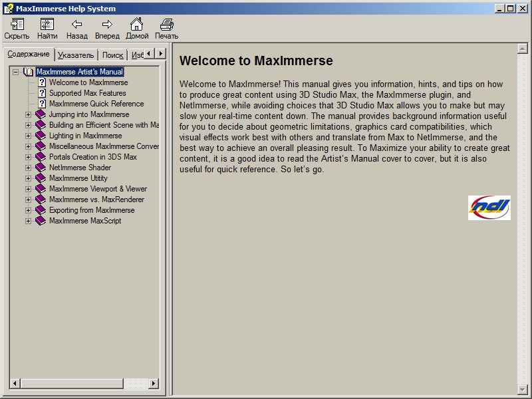Click the NDL logo image

point(489,207)
